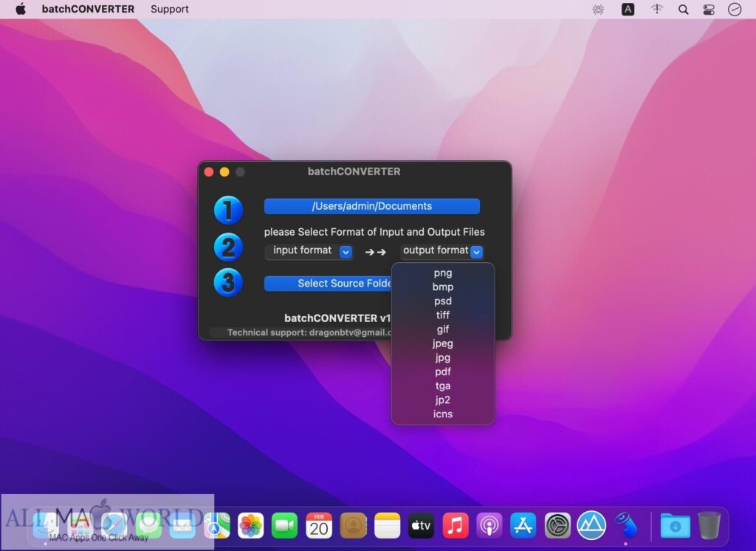
Task: Click the Technical support email text
Action: click(x=309, y=332)
